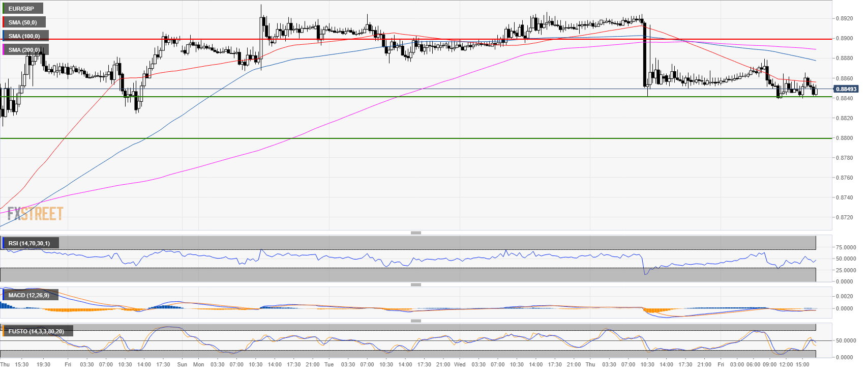Viewport: 868px width, 371px height.
Task: Click the divider handle above the MACD panel
Action: [x=415, y=284]
